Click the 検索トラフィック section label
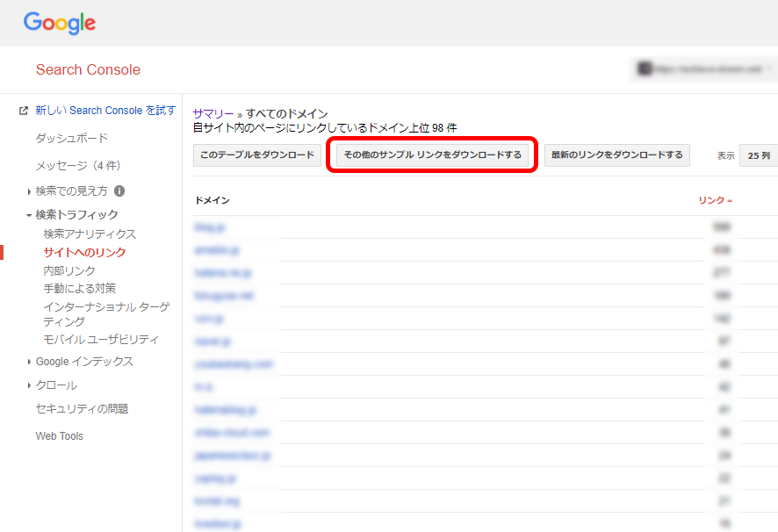The image size is (778, 532). pos(77,215)
